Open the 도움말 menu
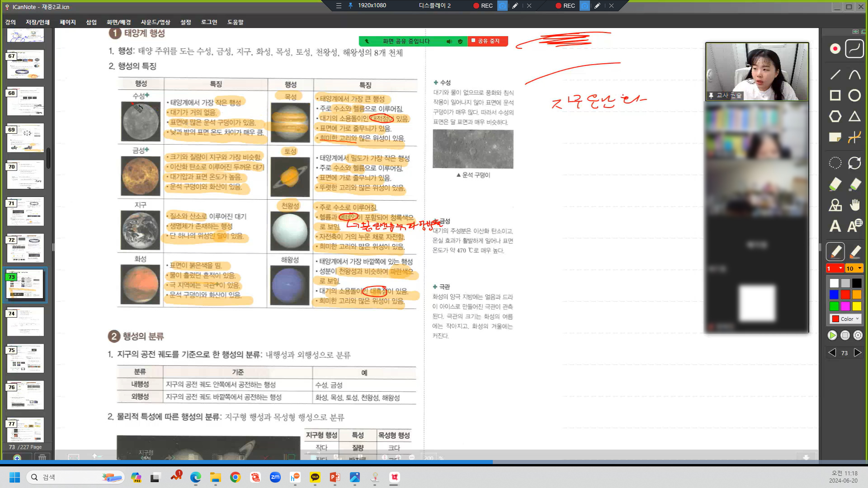The image size is (868, 488). 235,22
